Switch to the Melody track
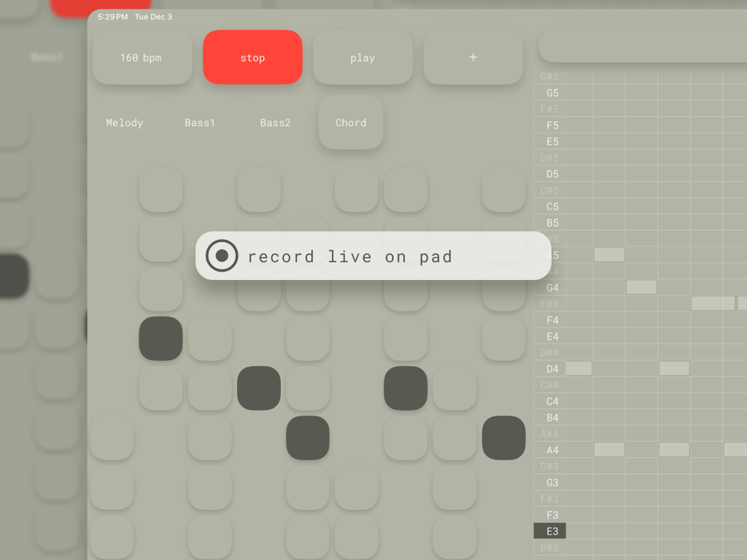Screen dimensions: 747x560 tap(124, 122)
